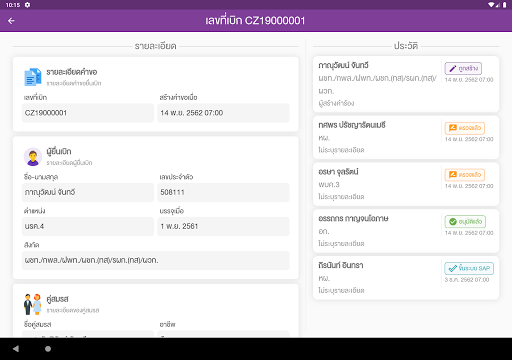Click the department affiliation field
The width and height of the screenshot is (512, 360).
tap(156, 260)
